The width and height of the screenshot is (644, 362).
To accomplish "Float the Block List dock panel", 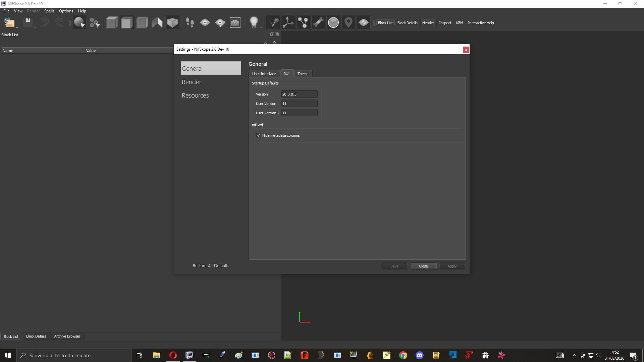I will [272, 35].
